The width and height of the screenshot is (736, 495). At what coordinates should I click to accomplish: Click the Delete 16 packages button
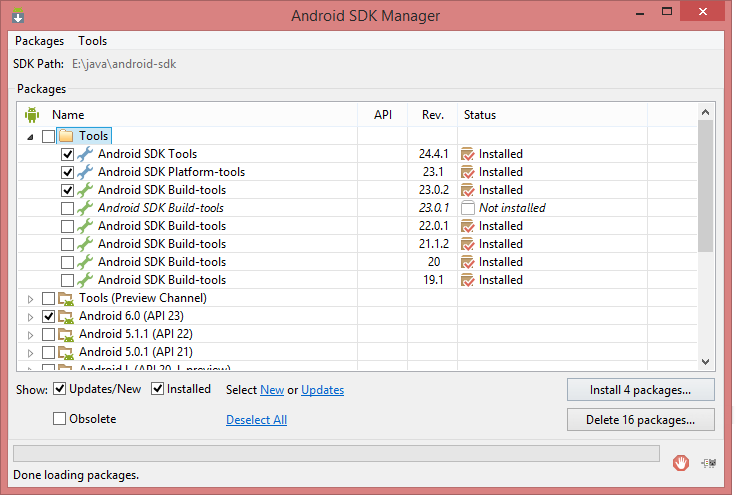pyautogui.click(x=641, y=419)
